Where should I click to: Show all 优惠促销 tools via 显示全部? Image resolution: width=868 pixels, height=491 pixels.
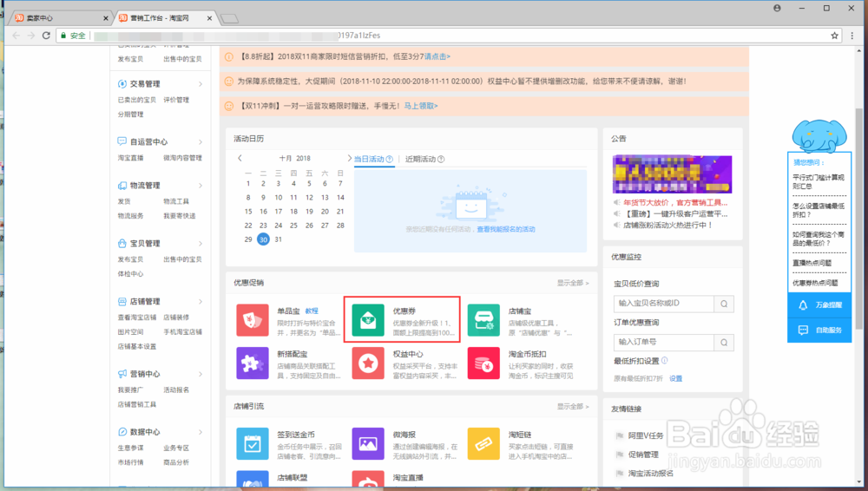tap(573, 283)
